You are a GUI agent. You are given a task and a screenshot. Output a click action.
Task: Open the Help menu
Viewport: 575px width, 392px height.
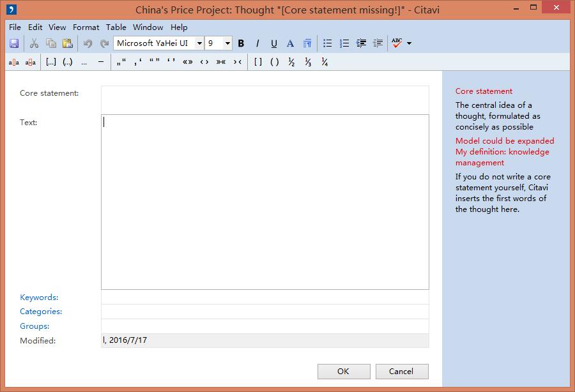pos(179,27)
